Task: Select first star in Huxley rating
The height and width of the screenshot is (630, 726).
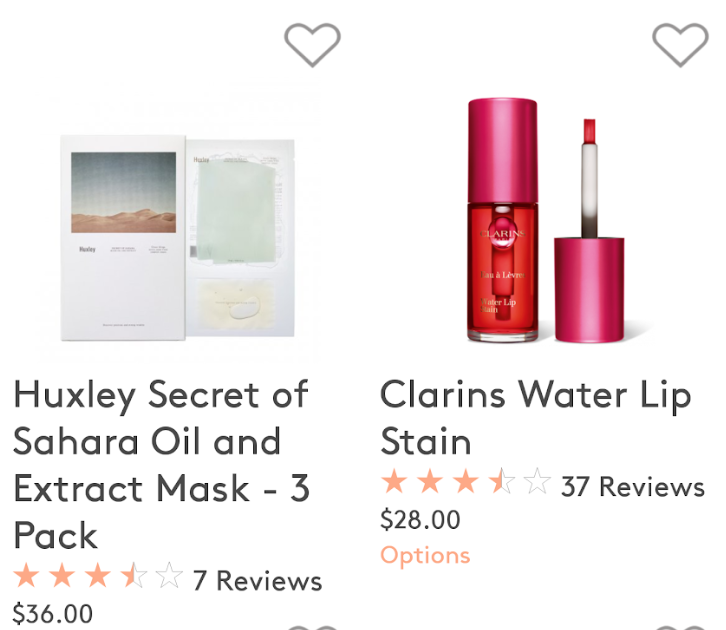Action: [26, 575]
